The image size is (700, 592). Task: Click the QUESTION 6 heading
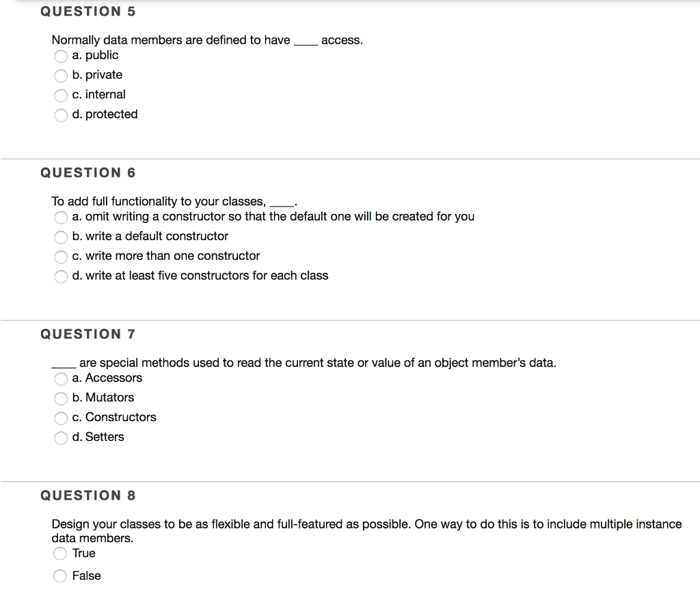pos(88,172)
